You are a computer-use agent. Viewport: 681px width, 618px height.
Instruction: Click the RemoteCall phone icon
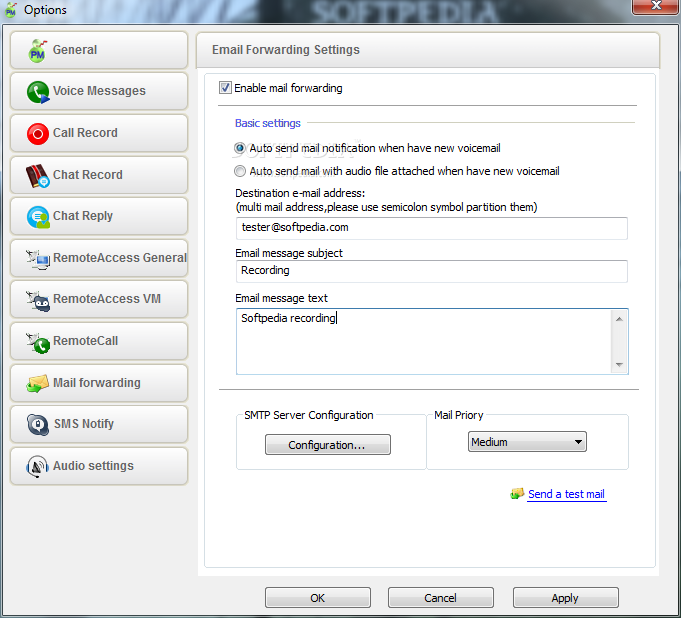(38, 343)
